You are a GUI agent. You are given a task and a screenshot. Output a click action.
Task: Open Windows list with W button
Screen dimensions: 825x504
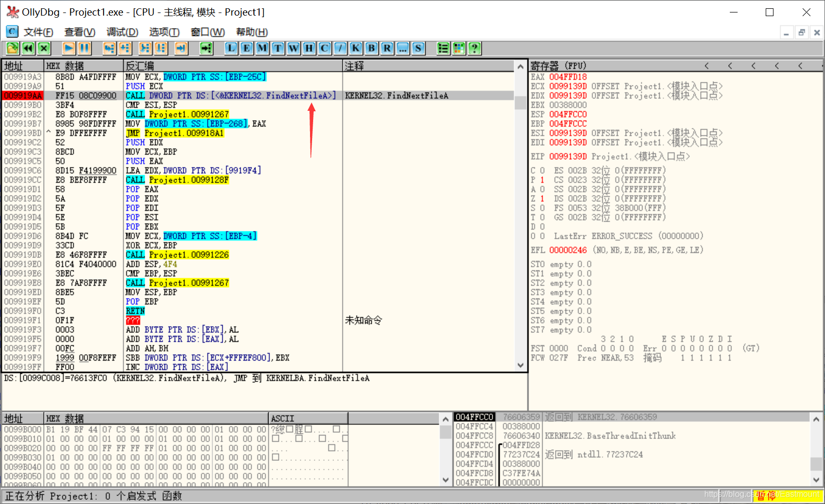tap(293, 48)
